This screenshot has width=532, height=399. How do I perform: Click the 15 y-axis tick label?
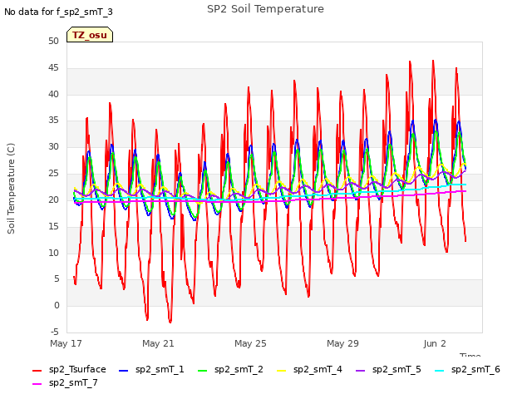[x=53, y=226]
